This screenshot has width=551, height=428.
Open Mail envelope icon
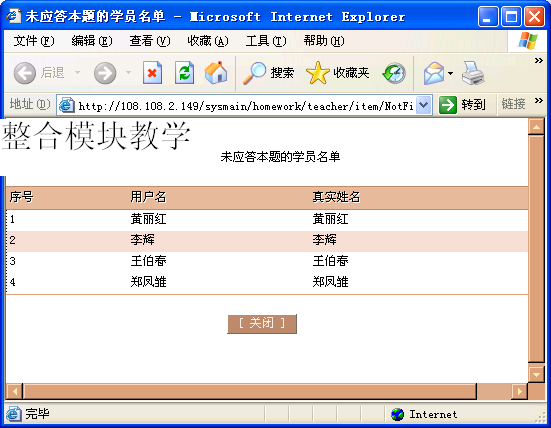pos(434,73)
